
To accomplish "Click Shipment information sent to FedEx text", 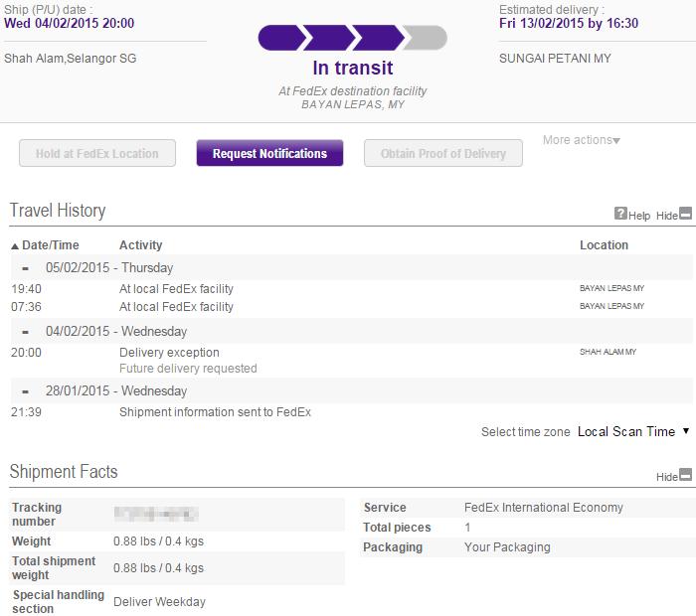I will (216, 412).
